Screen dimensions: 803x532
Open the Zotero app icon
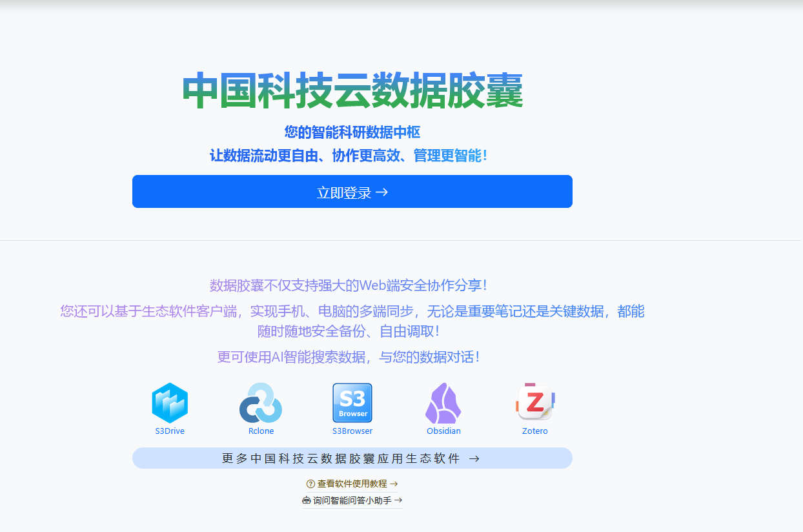pyautogui.click(x=535, y=402)
